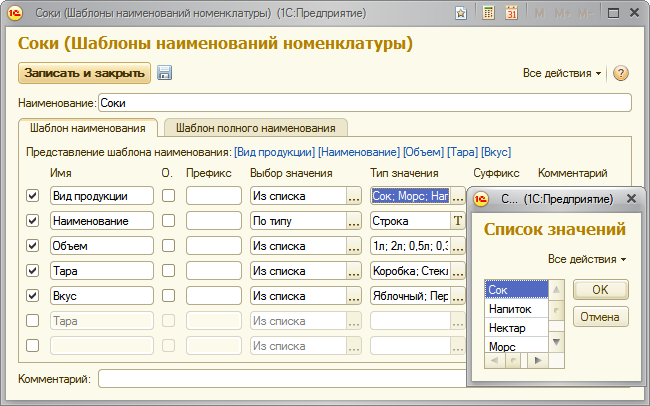The width and height of the screenshot is (650, 406).
Task: Open Выбор значения chooser for Наименование row
Action: point(354,221)
